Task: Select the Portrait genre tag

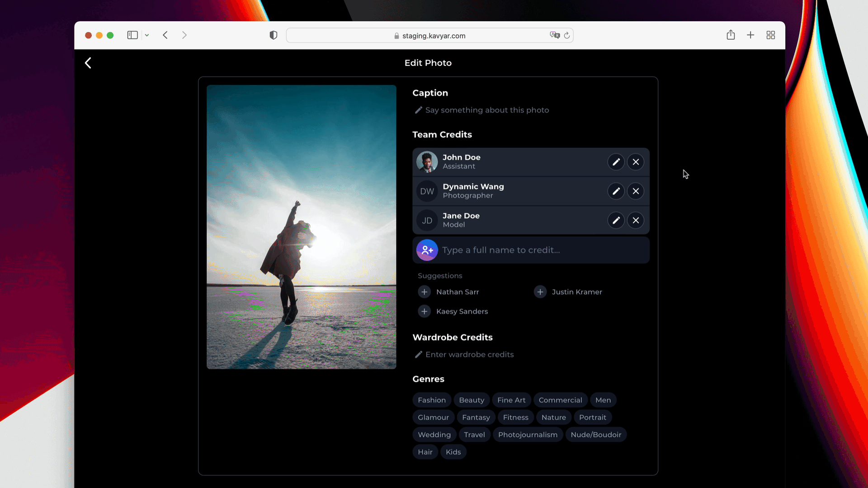Action: 593,418
